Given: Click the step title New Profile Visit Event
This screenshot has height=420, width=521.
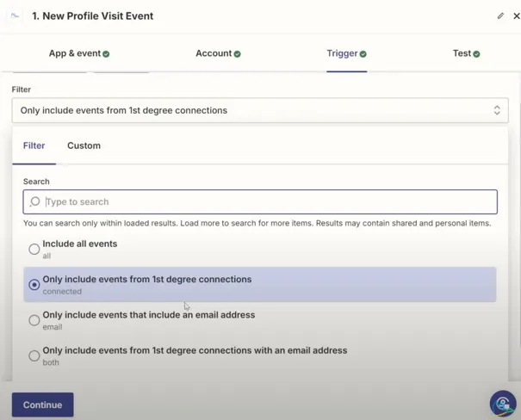Looking at the screenshot, I should click(93, 16).
